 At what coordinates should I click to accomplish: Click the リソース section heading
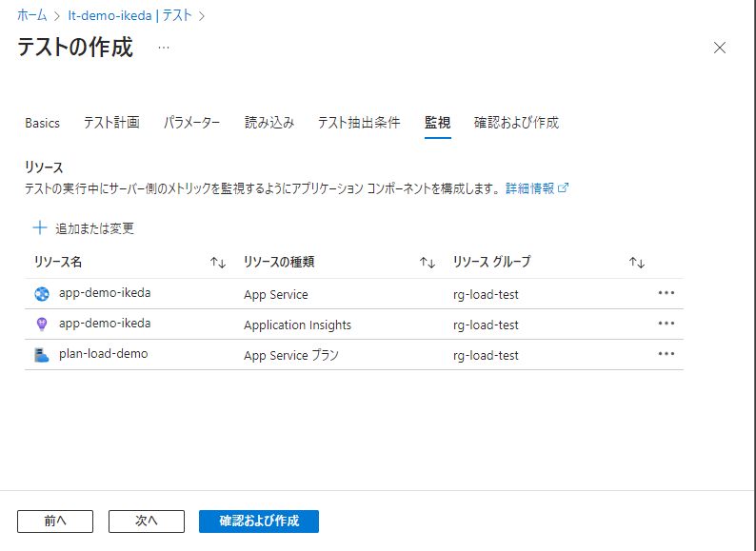(44, 167)
